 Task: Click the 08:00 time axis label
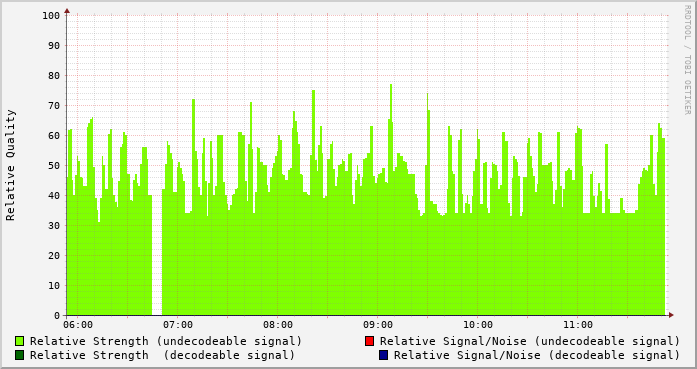pyautogui.click(x=278, y=325)
